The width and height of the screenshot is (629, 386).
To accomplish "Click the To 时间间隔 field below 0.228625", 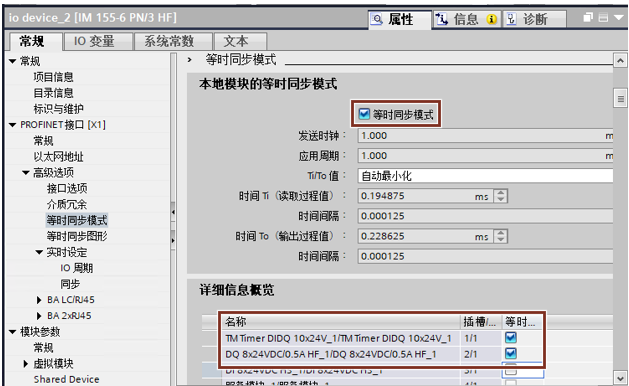I will click(x=485, y=256).
